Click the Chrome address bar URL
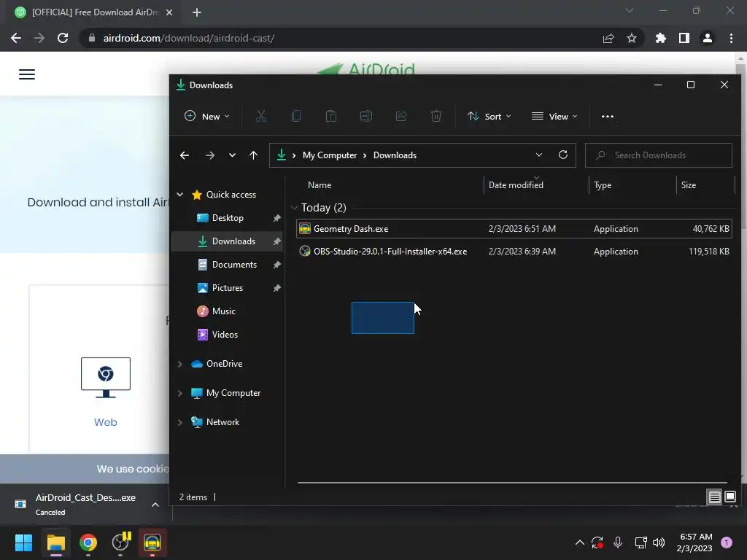The width and height of the screenshot is (747, 560). tap(189, 38)
